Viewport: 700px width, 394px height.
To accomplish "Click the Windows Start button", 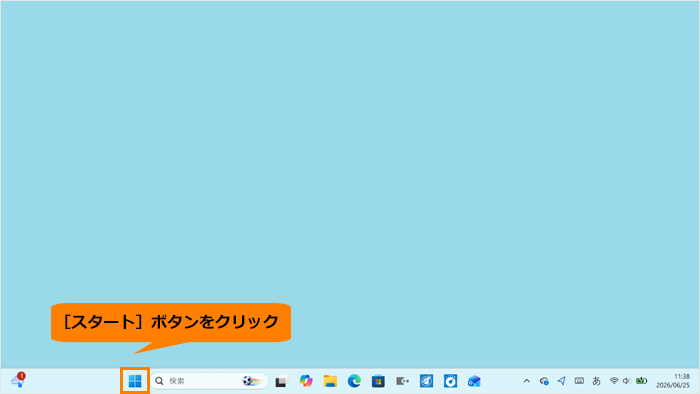I will [x=135, y=381].
